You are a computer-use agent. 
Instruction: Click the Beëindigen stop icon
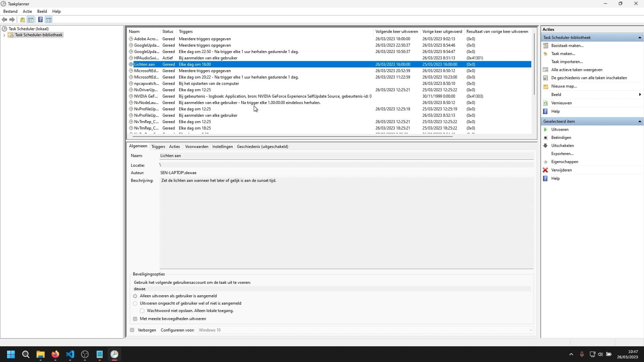[x=545, y=138]
